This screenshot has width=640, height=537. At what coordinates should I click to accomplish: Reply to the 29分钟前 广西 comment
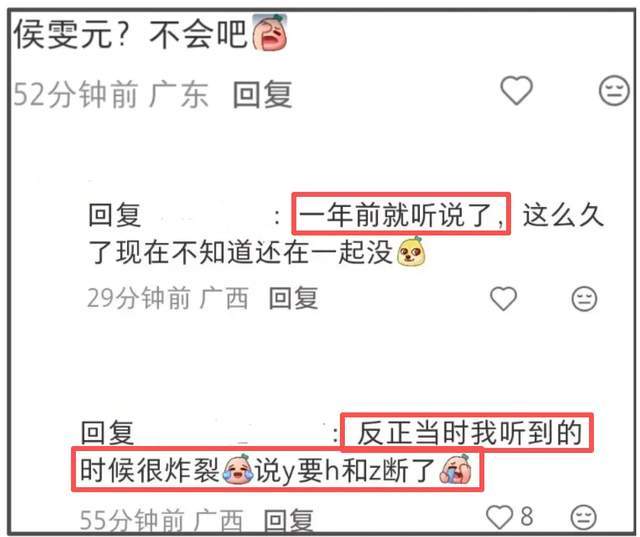click(x=293, y=298)
